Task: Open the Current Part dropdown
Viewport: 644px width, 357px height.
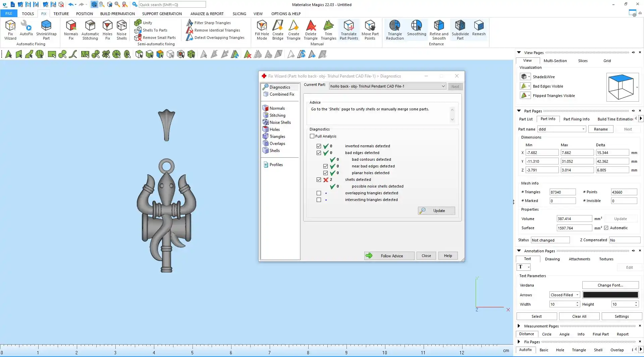Action: pos(443,86)
